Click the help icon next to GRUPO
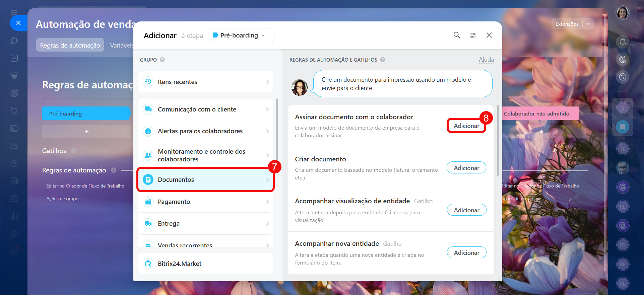 pos(162,60)
